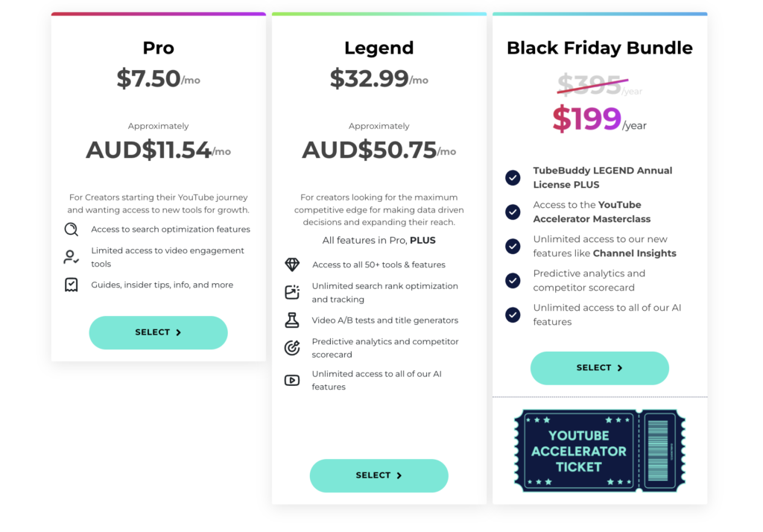The height and width of the screenshot is (532, 763).
Task: Select the Legend plan heading
Action: click(x=379, y=48)
